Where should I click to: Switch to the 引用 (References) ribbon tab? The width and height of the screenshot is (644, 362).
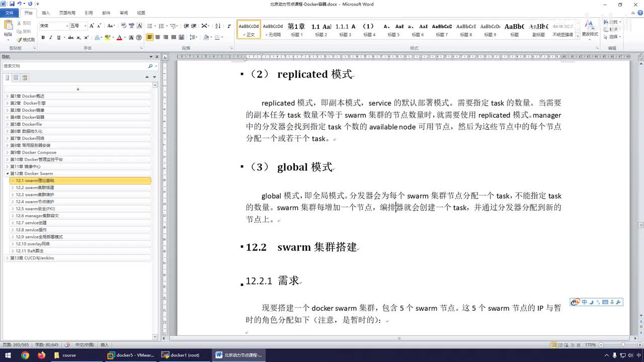[89, 13]
